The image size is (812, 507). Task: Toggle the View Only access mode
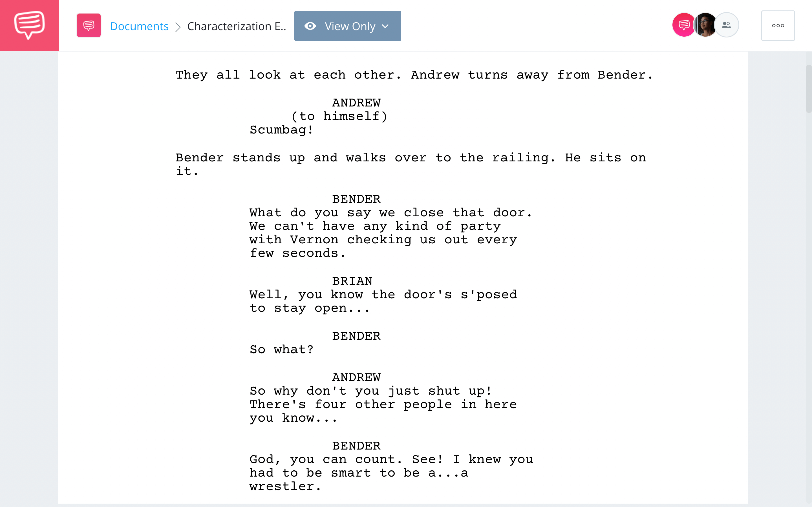pos(347,26)
